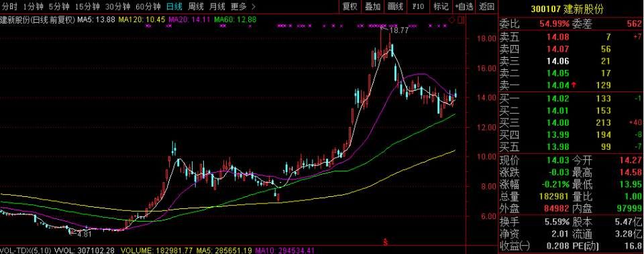Viewport: 644px width, 254px height.
Task: Click the red rectangle window icon above the chart
Action: pyautogui.click(x=460, y=19)
